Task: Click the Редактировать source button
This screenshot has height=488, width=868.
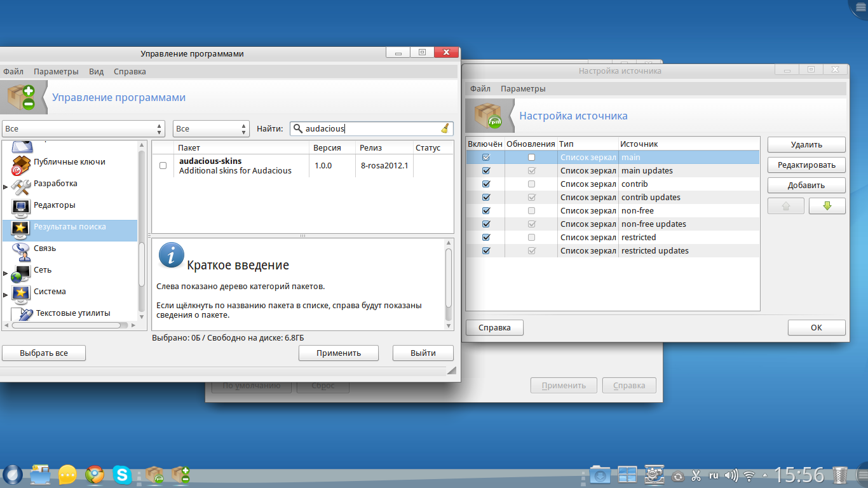Action: click(806, 165)
